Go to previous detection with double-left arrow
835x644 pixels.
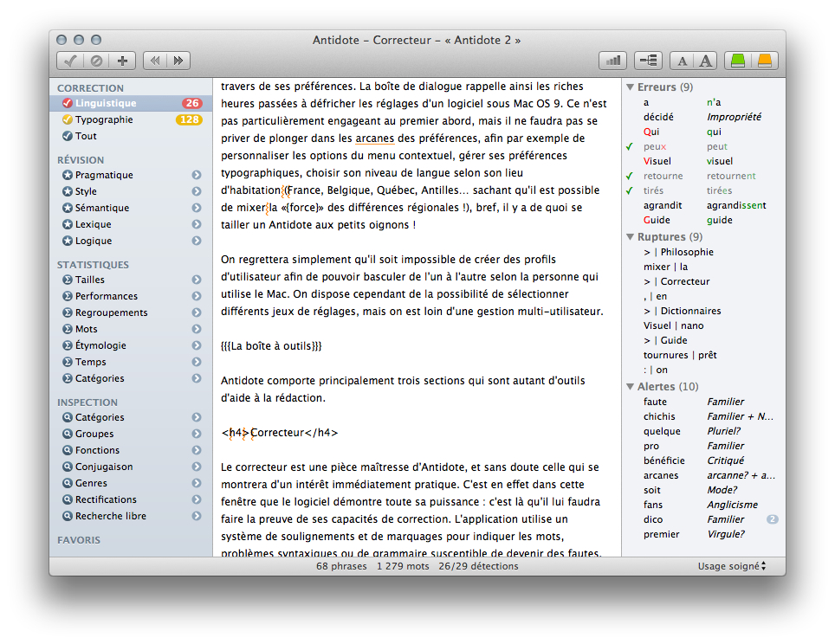[x=155, y=61]
